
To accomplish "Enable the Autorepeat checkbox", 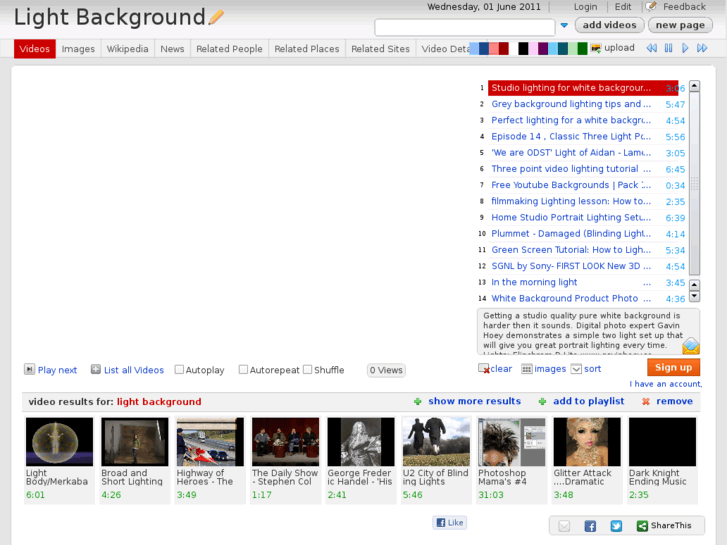I will click(x=243, y=369).
